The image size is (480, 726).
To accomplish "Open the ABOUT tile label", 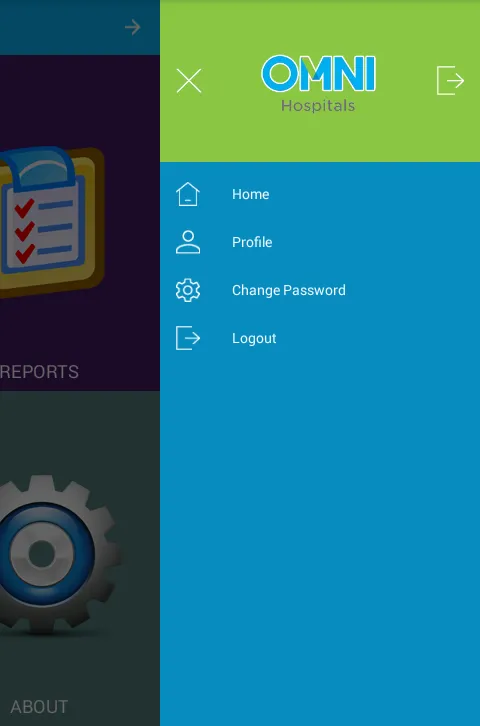I will tap(39, 707).
